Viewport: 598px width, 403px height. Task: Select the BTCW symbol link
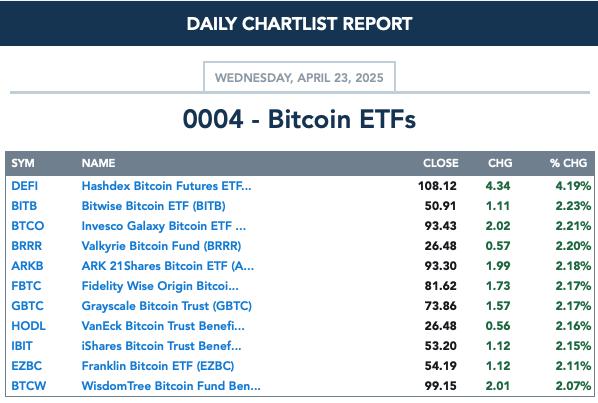click(29, 386)
